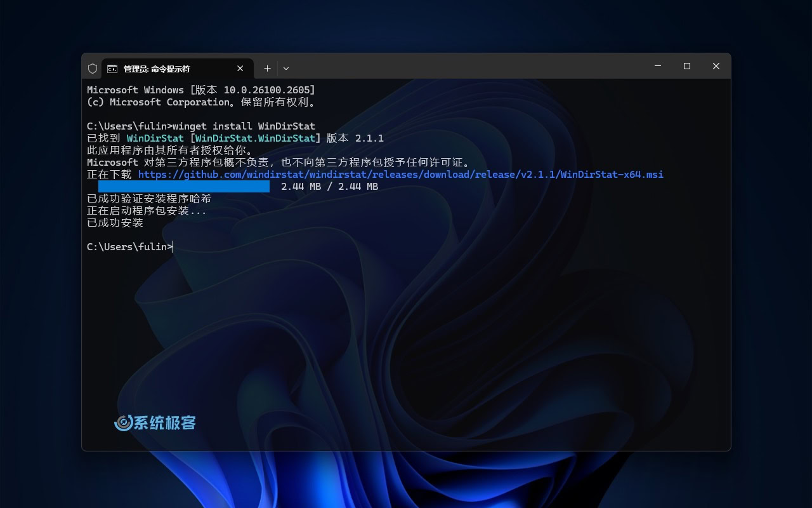Click the 'Microsoft Windows [版本 10.0.26100.2605]' line
Viewport: 812px width, 508px height.
click(201, 90)
